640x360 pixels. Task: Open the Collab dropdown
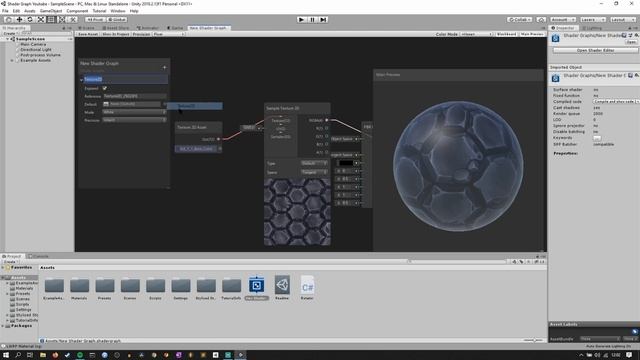pyautogui.click(x=520, y=19)
